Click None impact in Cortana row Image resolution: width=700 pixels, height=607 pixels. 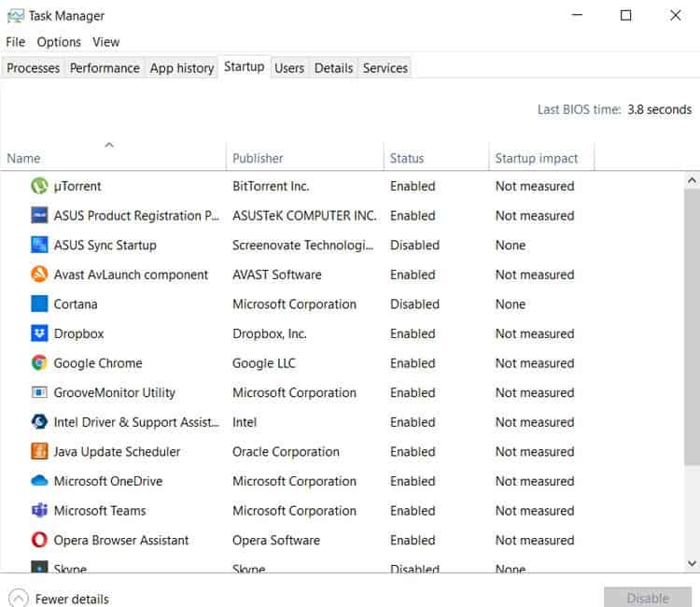tap(511, 303)
